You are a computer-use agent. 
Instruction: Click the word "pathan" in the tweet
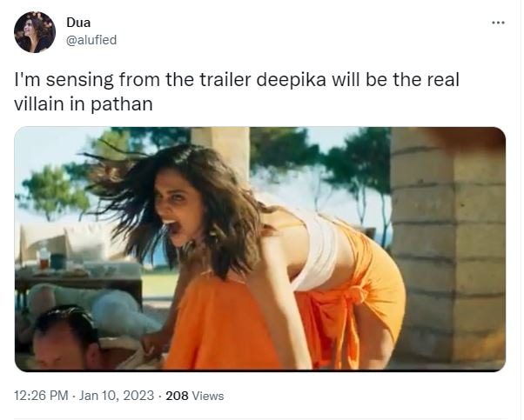(x=121, y=104)
